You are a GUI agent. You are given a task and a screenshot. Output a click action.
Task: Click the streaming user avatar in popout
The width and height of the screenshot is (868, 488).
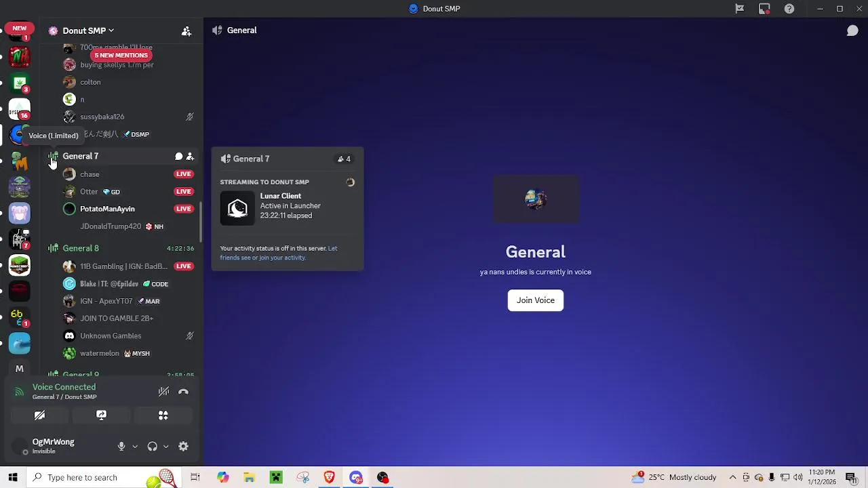coord(350,182)
